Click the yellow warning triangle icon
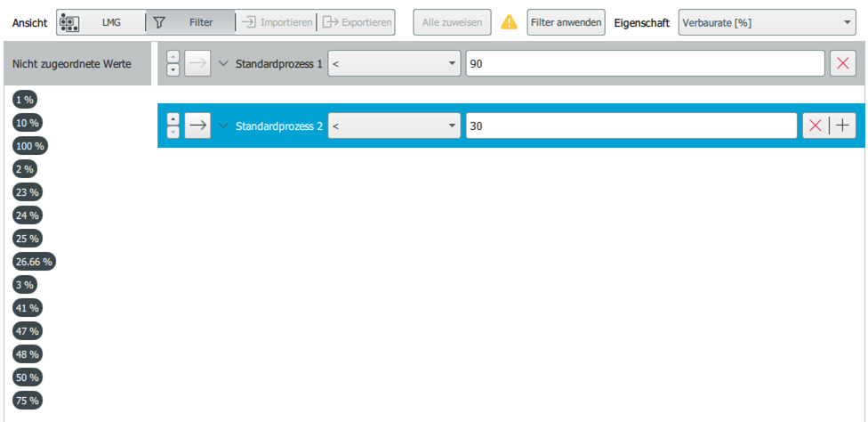 [509, 22]
